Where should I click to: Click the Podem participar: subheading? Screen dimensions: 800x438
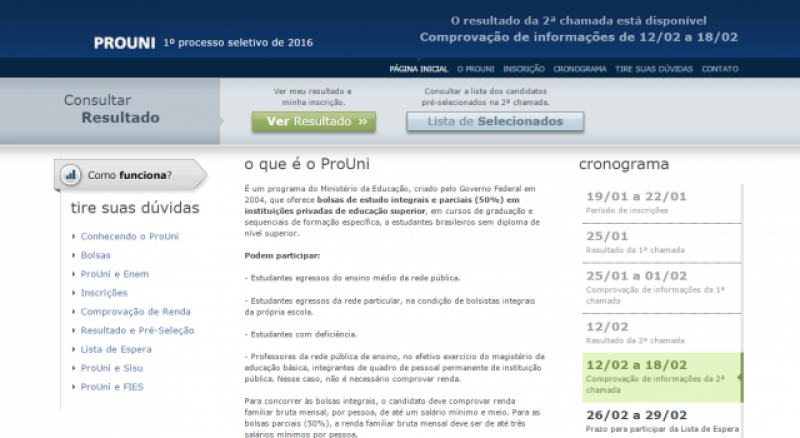[282, 256]
